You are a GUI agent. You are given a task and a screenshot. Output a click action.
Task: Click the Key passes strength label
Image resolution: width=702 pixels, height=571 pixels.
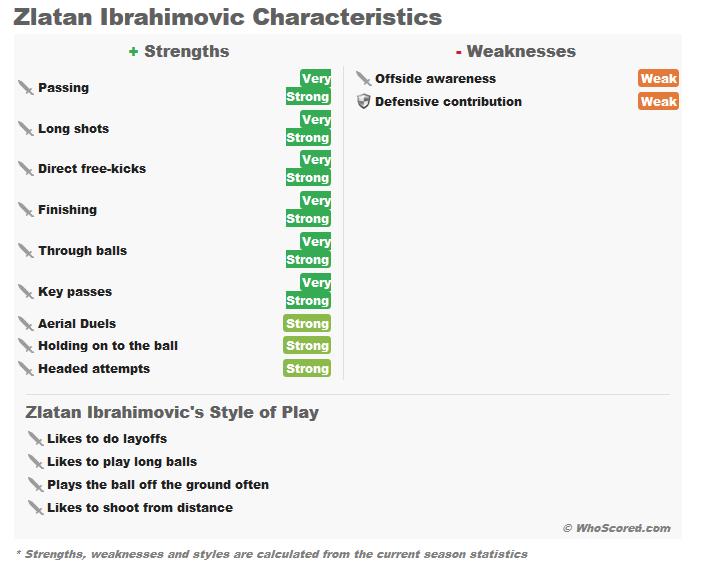75,292
